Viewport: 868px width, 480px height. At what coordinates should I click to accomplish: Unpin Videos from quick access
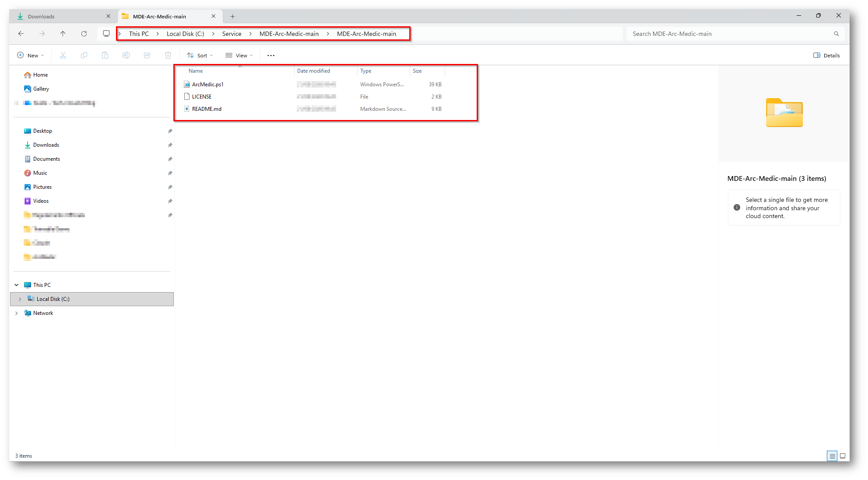(x=170, y=201)
